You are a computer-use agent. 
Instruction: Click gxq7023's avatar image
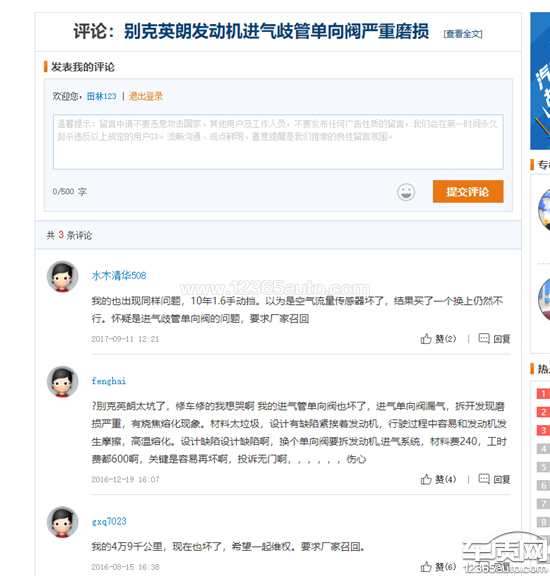coord(62,522)
